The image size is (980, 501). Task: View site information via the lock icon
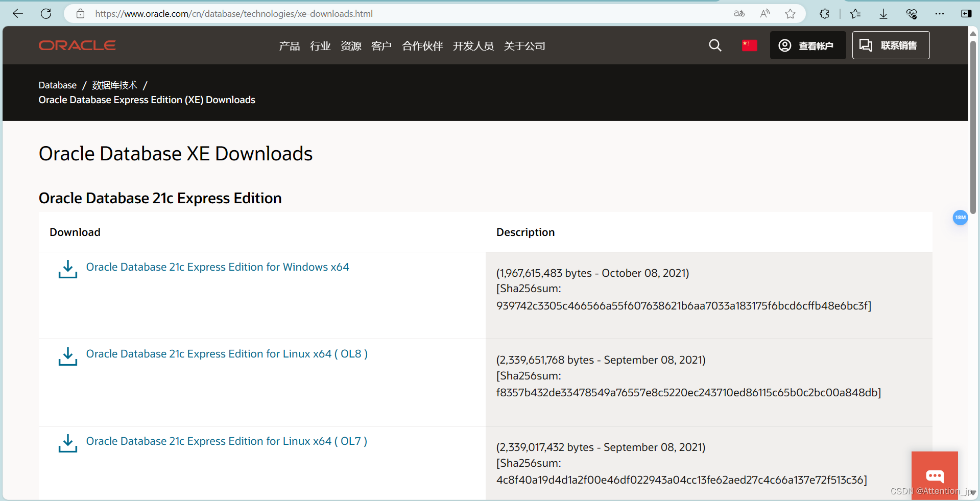[x=80, y=14]
